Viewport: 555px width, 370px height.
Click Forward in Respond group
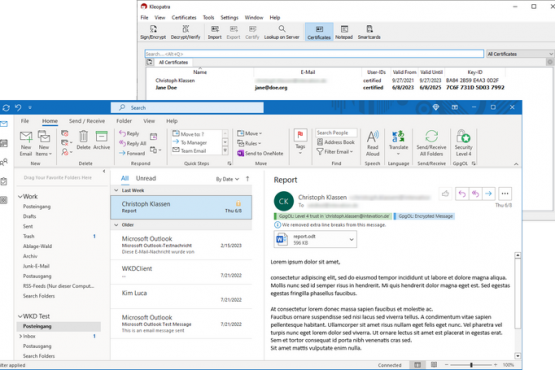click(132, 153)
